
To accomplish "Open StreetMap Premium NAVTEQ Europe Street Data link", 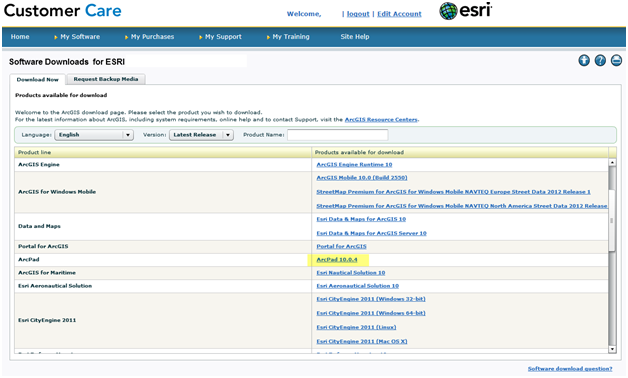I will 453,192.
